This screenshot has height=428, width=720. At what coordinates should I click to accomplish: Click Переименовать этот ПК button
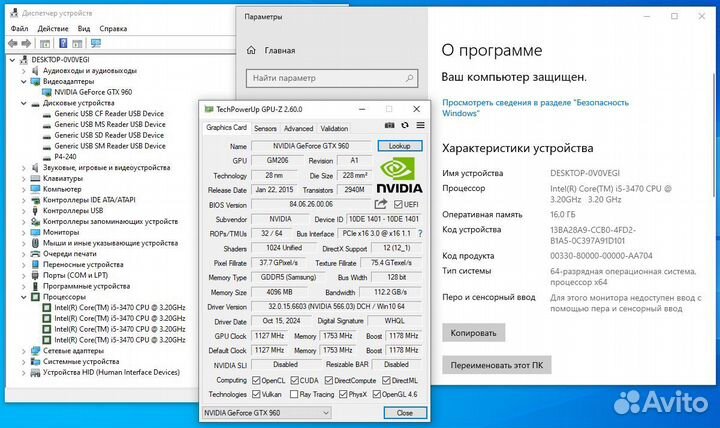[496, 365]
